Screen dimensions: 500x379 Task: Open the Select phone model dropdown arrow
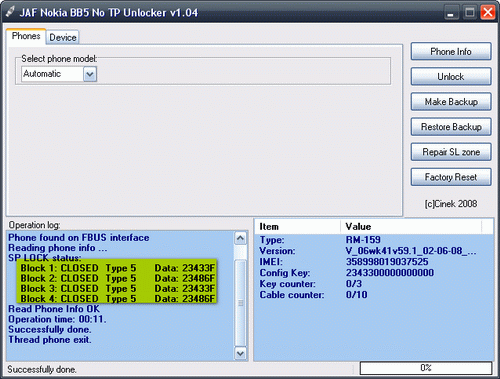click(90, 74)
